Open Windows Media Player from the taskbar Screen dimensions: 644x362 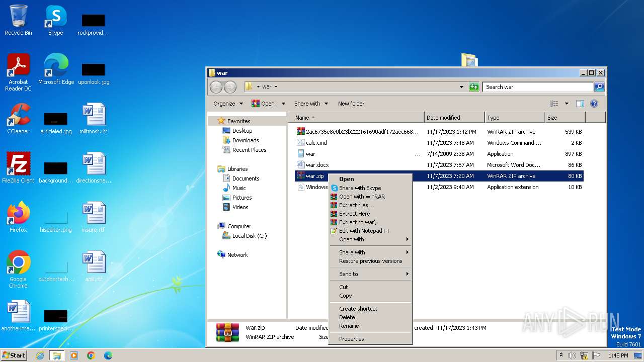[x=74, y=355]
